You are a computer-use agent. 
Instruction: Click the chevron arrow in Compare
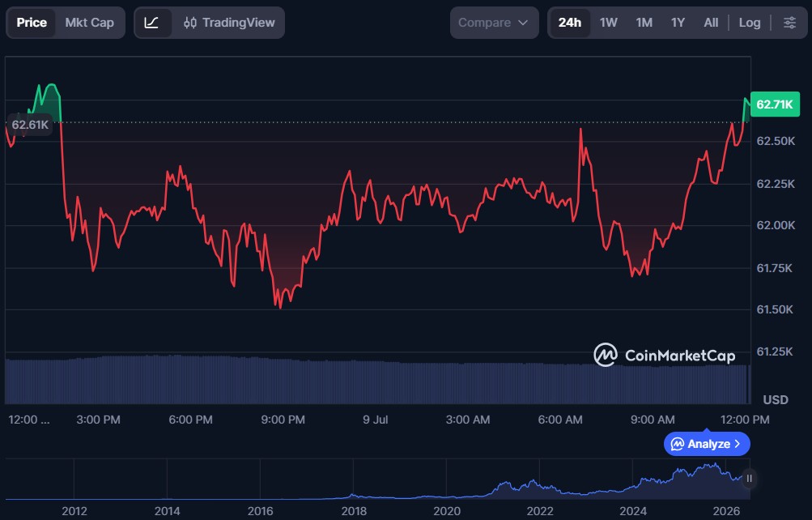tap(523, 23)
